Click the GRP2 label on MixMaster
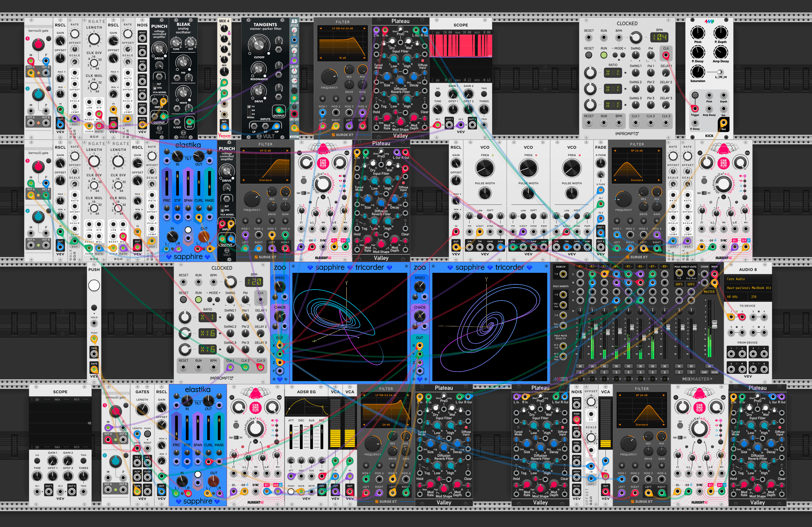 (691, 284)
